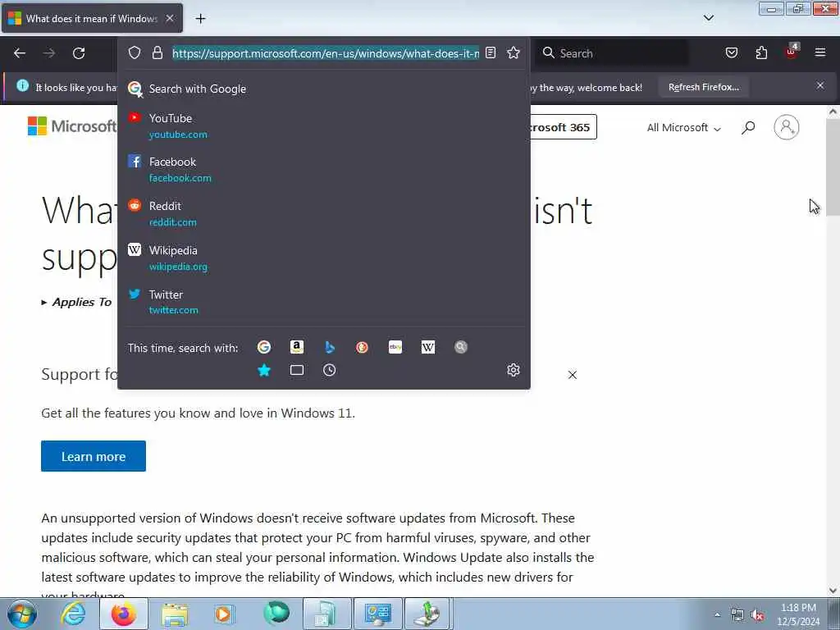The image size is (840, 630).
Task: Click the page vertical scrollbar thumb
Action: [x=833, y=167]
